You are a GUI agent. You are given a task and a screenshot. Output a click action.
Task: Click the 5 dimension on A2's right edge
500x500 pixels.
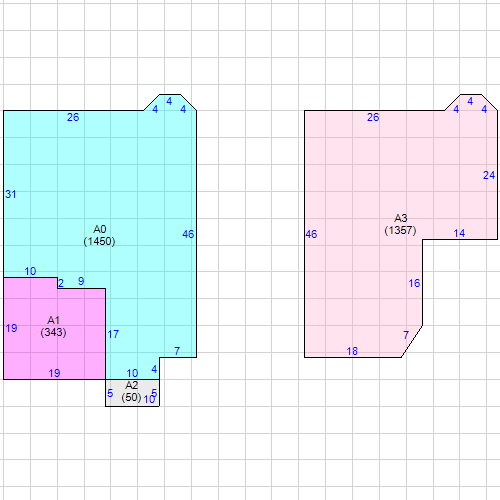click(154, 393)
